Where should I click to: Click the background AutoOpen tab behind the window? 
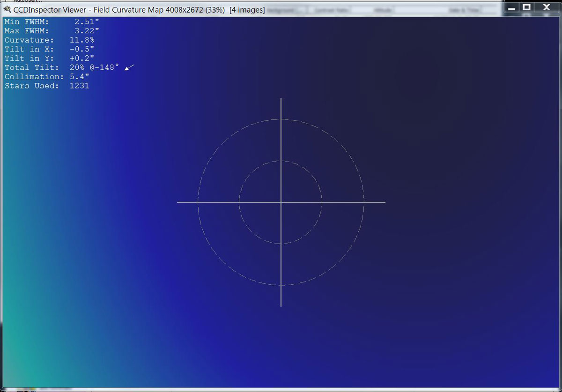27,1
